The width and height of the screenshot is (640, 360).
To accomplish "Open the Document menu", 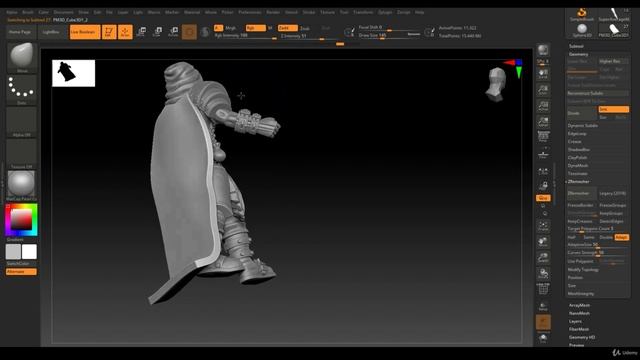I will [x=64, y=12].
